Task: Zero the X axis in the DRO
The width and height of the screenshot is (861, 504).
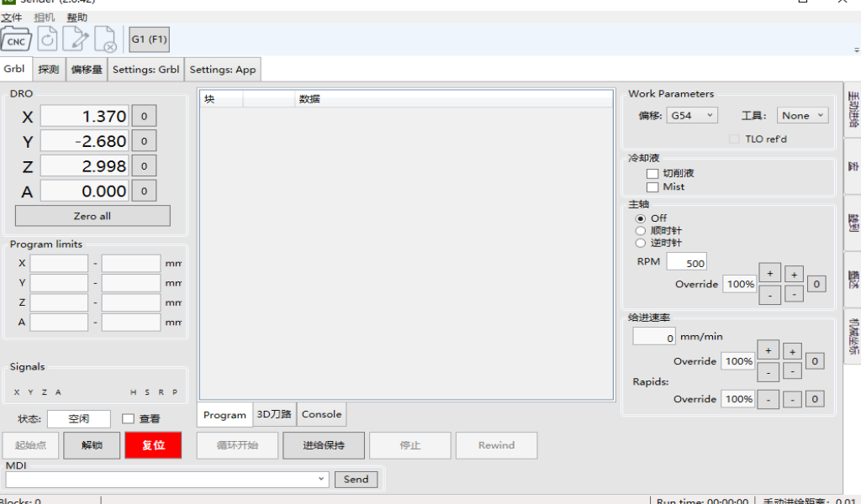Action: point(144,117)
